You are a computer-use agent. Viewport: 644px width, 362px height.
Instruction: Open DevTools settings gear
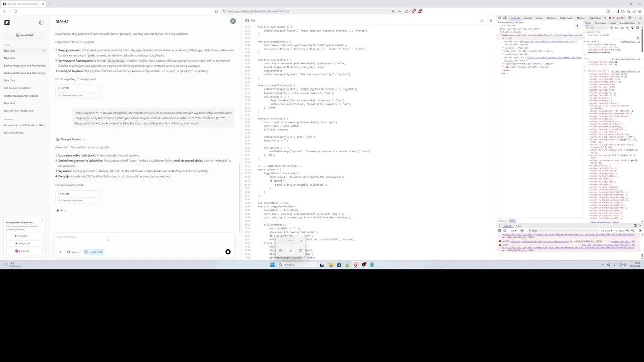click(630, 18)
